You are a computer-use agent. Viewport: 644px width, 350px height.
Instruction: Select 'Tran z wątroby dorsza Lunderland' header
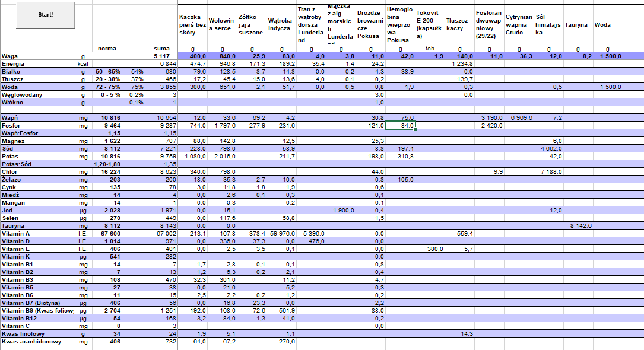(311, 25)
